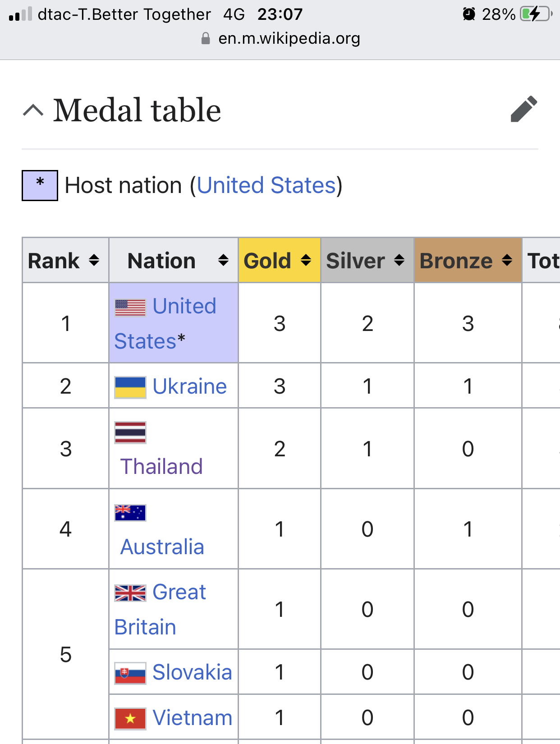This screenshot has height=744, width=560.
Task: Click the Australia flag icon
Action: click(x=130, y=513)
